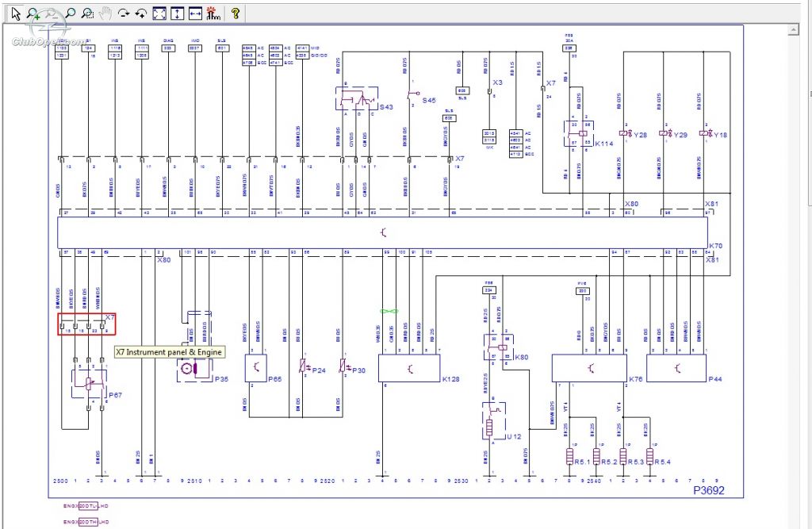Click the IMO cross-reference label
Screen dimensions: 812x529
(x=195, y=40)
